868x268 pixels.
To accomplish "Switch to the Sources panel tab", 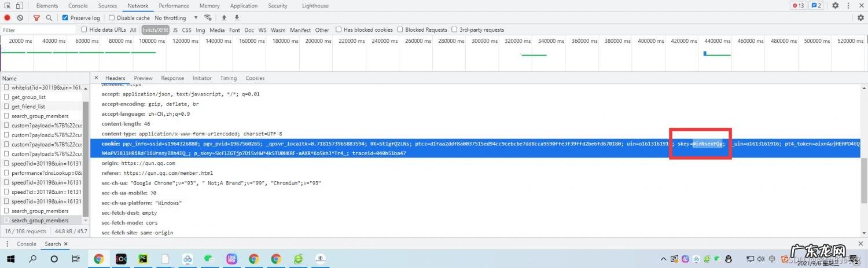I will [x=107, y=6].
